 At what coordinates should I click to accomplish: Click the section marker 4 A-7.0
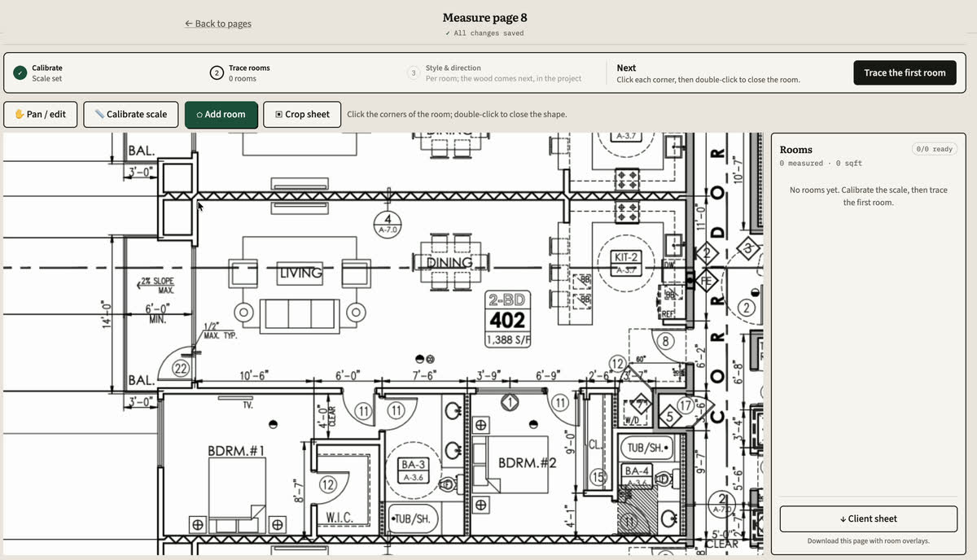388,225
